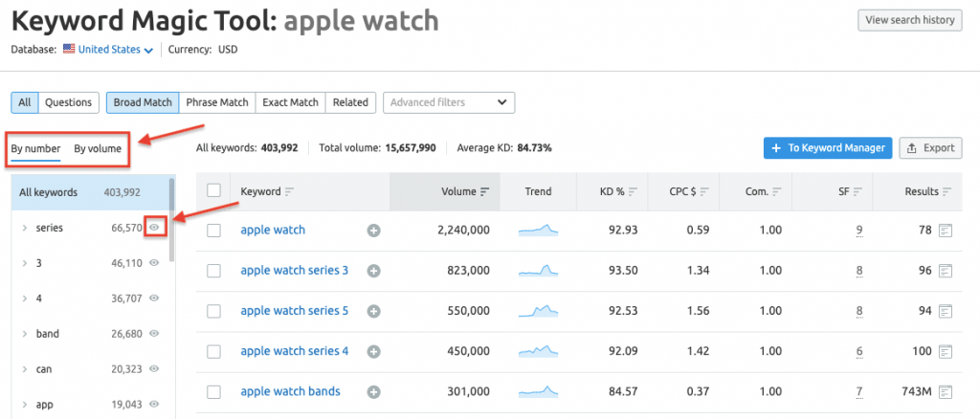The width and height of the screenshot is (980, 419).
Task: Click the 'To Keyword Manager' button
Action: [827, 148]
